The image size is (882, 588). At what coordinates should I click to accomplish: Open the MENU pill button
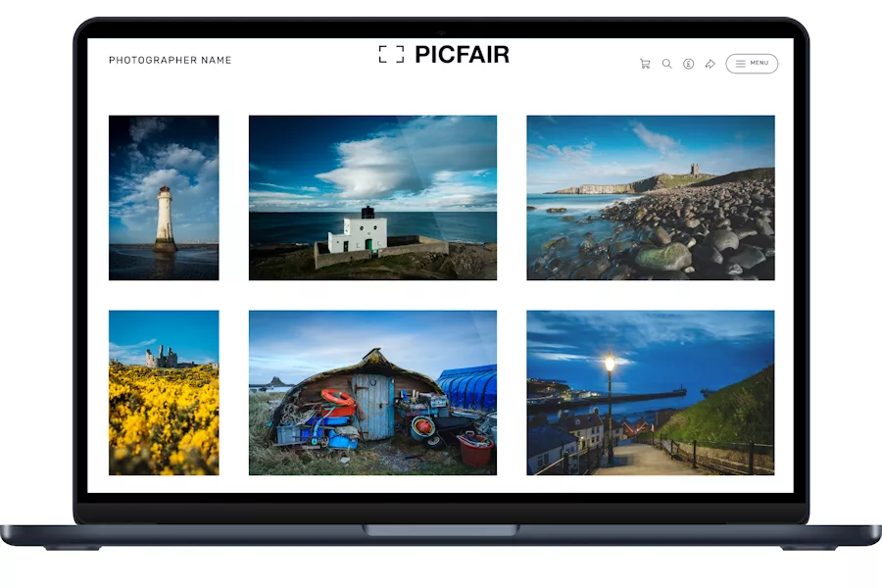pyautogui.click(x=752, y=64)
